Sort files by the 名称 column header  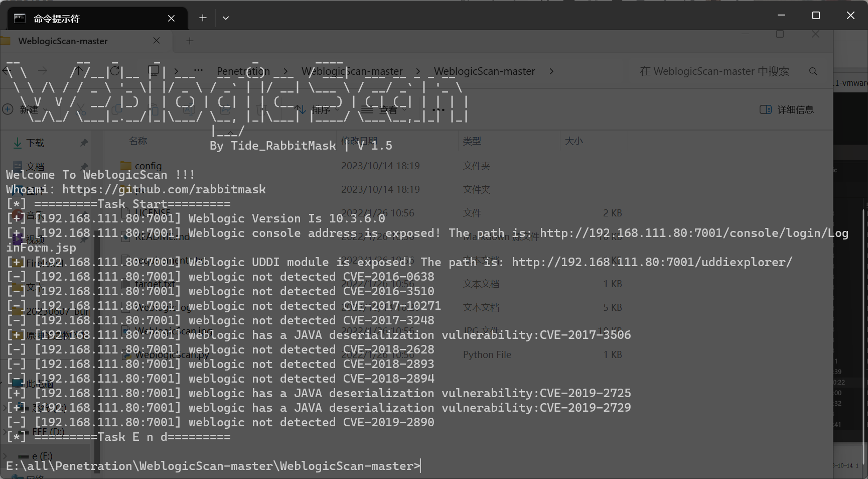[x=138, y=141]
